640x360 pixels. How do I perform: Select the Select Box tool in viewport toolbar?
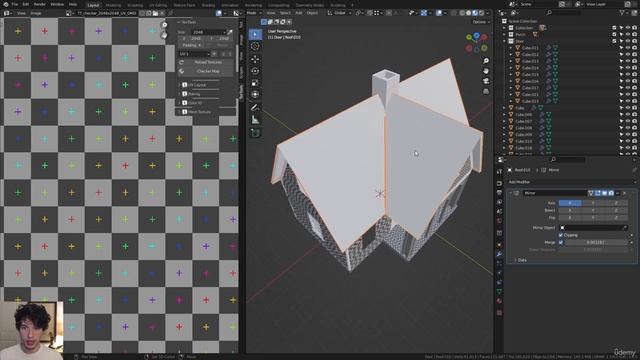click(x=255, y=34)
